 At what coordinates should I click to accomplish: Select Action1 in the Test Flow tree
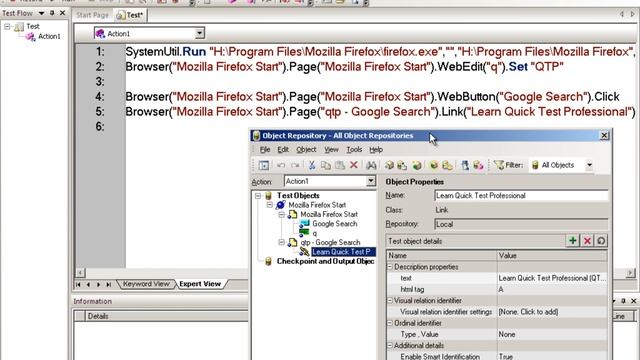click(49, 36)
